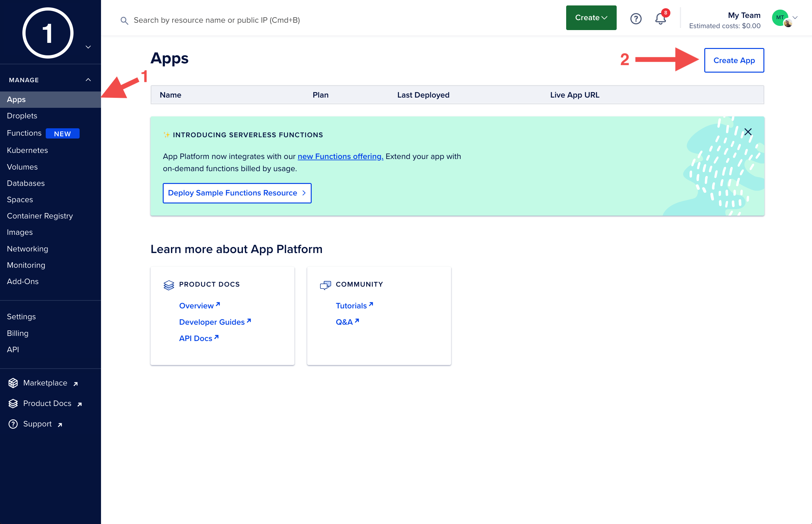The height and width of the screenshot is (524, 812).
Task: Click the Product Docs sidebar link text
Action: coord(47,403)
